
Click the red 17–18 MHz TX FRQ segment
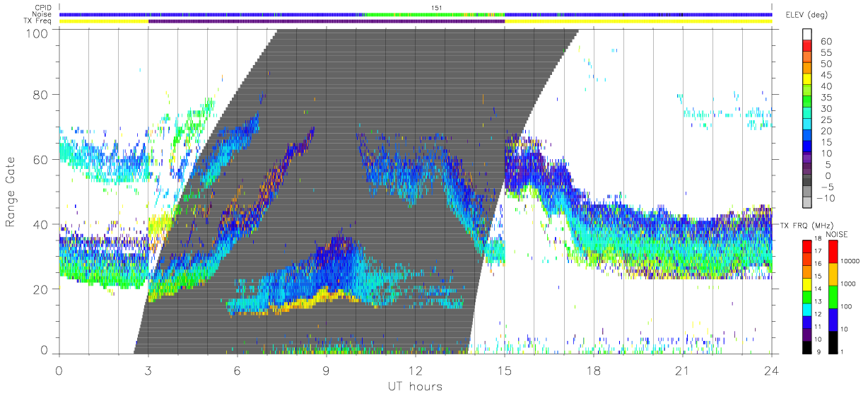click(807, 245)
